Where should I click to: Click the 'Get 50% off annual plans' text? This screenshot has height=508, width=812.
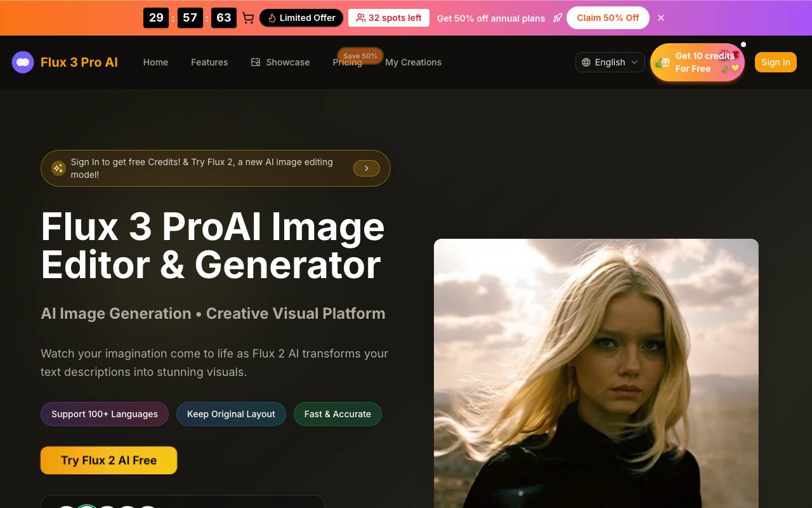coord(491,18)
